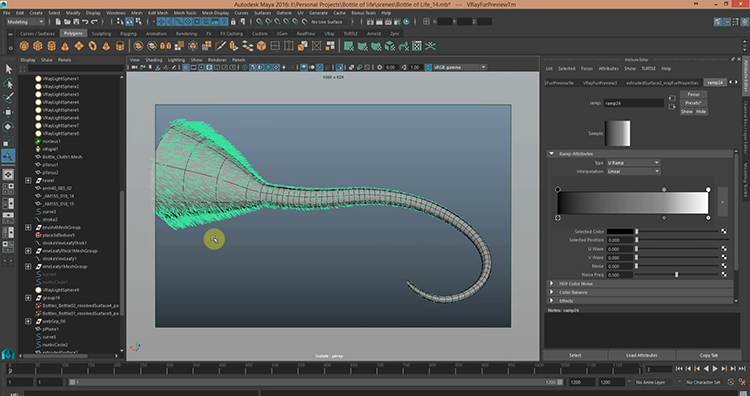Click the Select button at the panel bottom
The image size is (750, 396).
point(575,355)
